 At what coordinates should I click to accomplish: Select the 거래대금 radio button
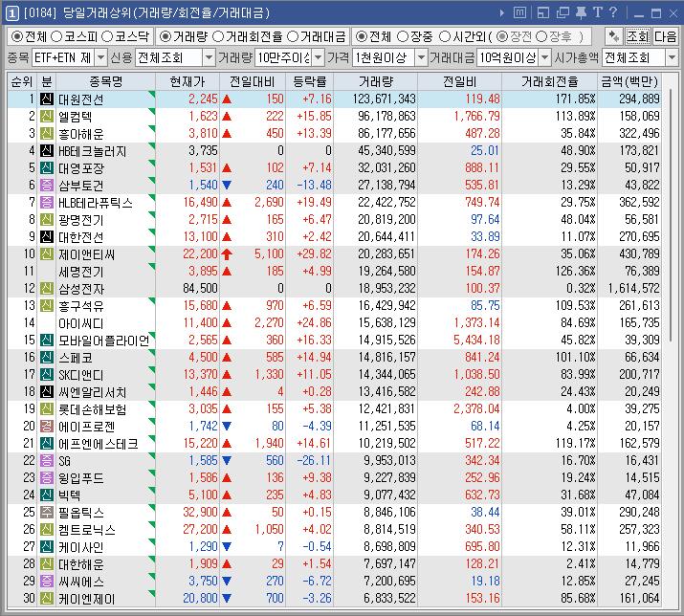[x=293, y=36]
